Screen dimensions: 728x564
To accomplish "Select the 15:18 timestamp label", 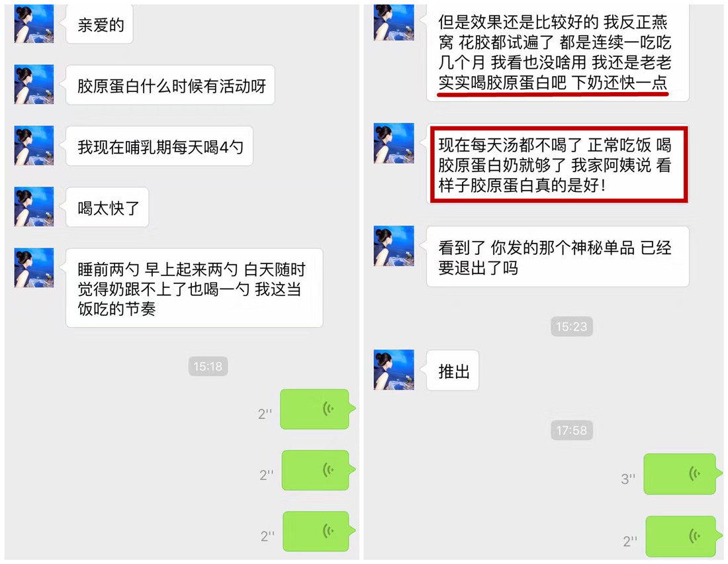I will point(208,366).
